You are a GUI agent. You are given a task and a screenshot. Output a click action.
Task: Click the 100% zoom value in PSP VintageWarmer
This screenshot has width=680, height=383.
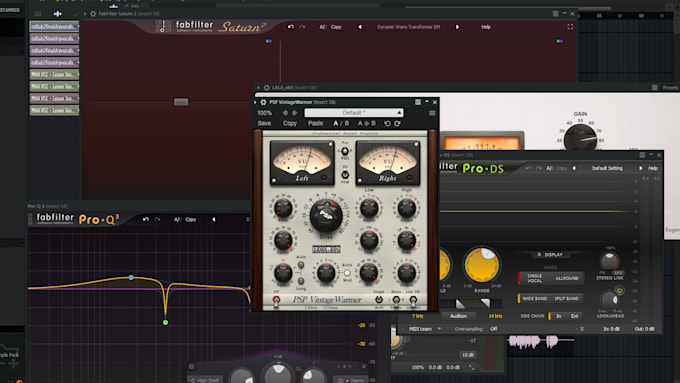(x=265, y=113)
